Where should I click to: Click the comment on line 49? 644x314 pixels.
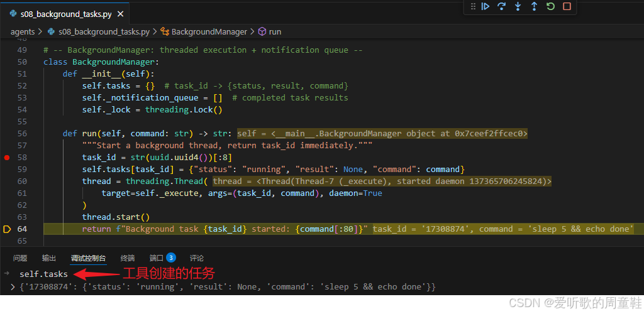pyautogui.click(x=203, y=50)
